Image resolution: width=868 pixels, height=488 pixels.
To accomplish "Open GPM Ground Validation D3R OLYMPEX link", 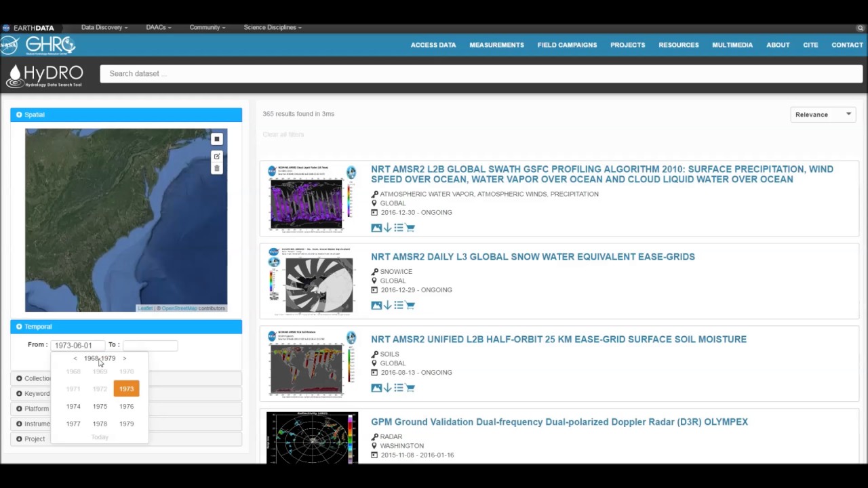I will tap(559, 422).
